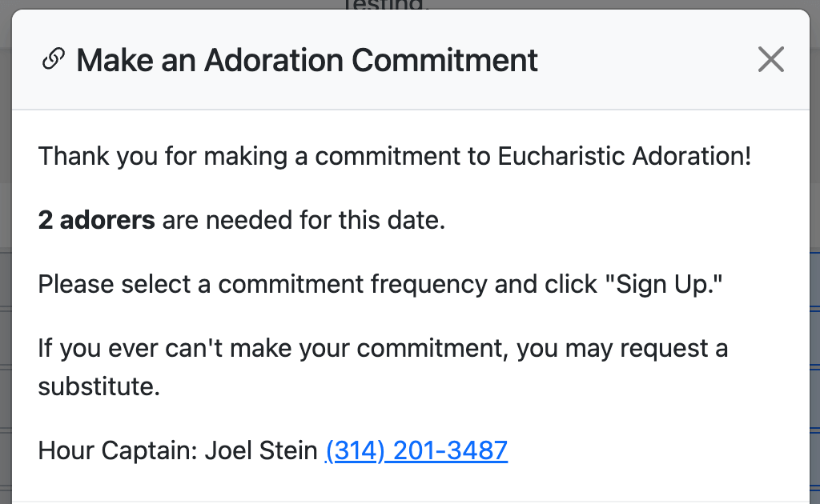Click the chain link icon beside the title
The height and width of the screenshot is (504, 820).
(54, 59)
